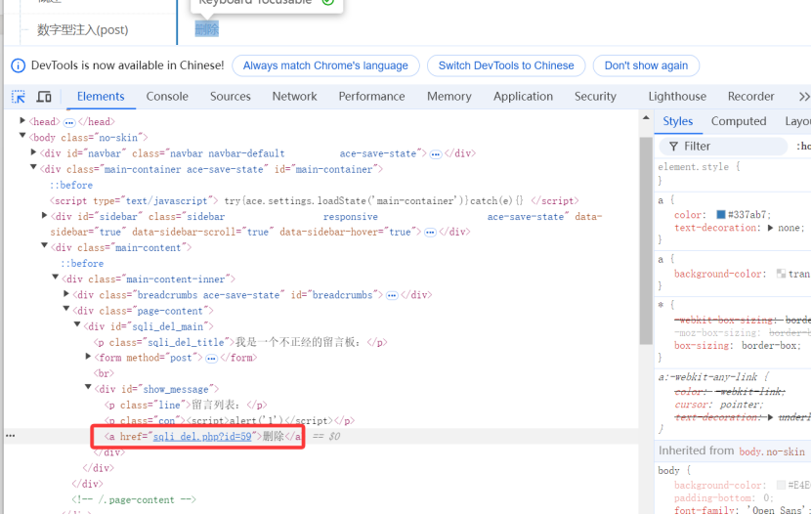Collapse the main-content div node
812x515 pixels.
[45, 245]
